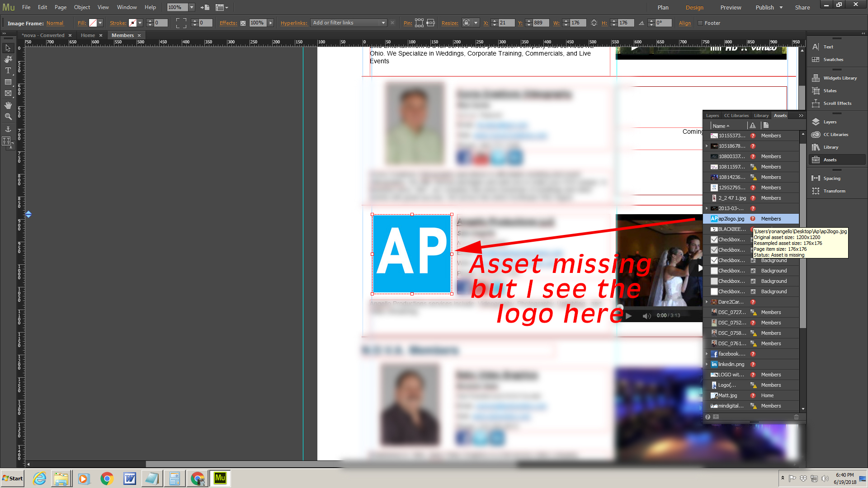
Task: Sort assets by page column icon
Action: [x=766, y=126]
